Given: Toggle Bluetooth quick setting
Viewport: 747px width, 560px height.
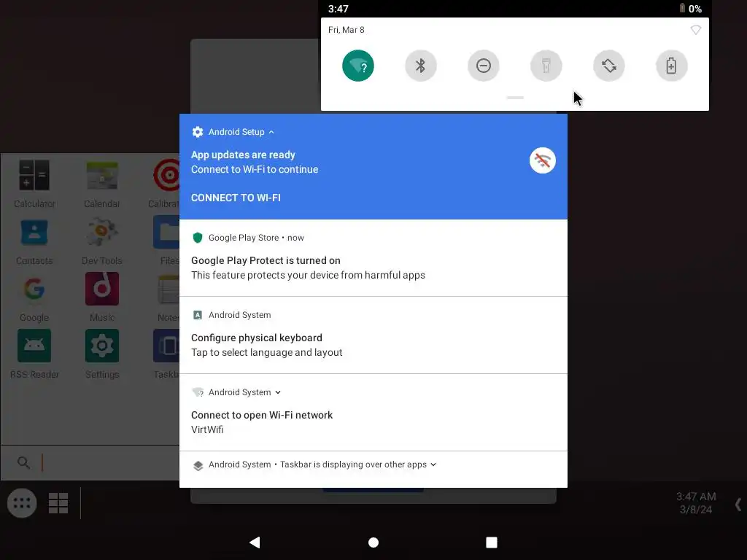Looking at the screenshot, I should click(421, 66).
